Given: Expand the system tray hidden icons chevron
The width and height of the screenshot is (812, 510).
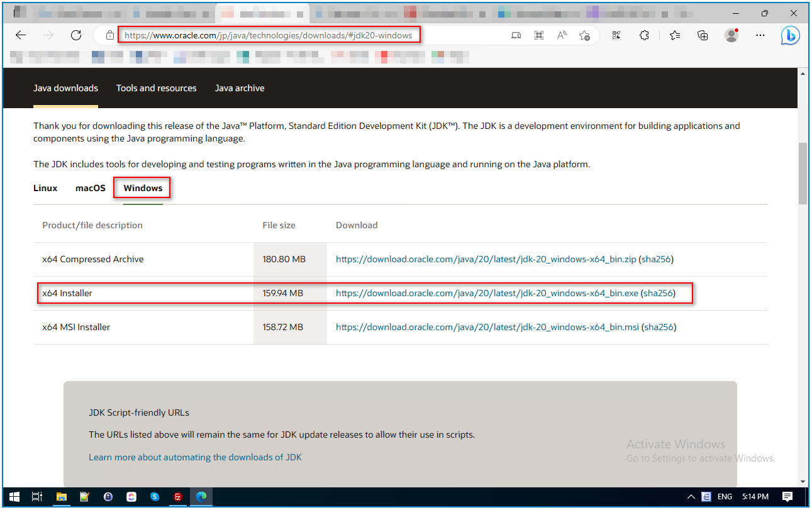Looking at the screenshot, I should click(x=691, y=497).
